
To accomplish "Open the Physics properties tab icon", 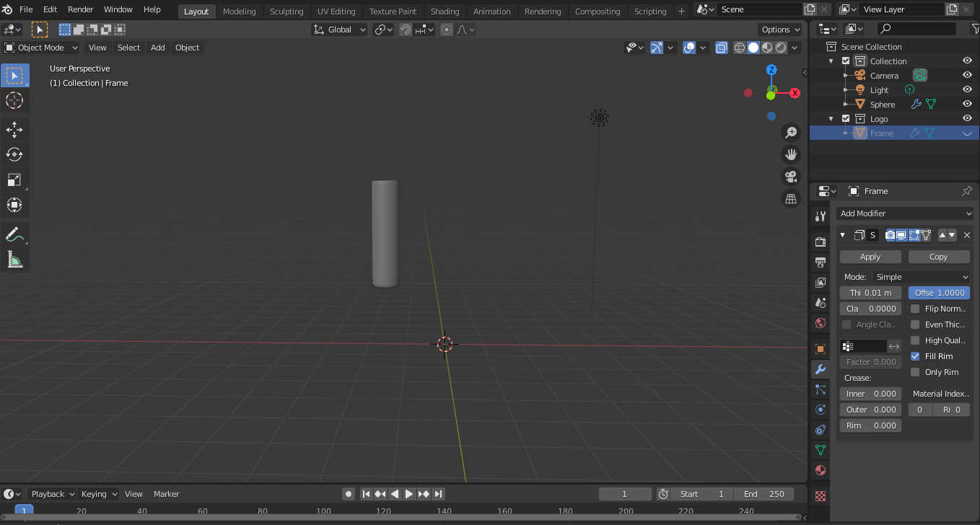I will click(820, 410).
